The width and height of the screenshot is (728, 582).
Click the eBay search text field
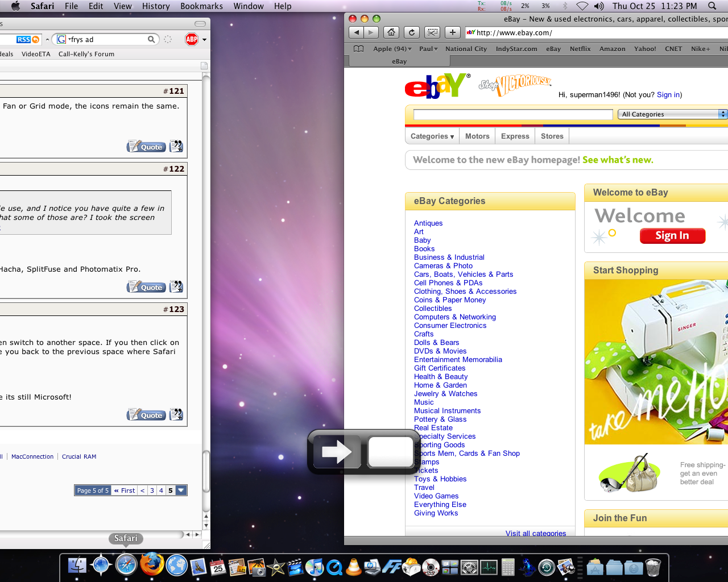coord(512,114)
